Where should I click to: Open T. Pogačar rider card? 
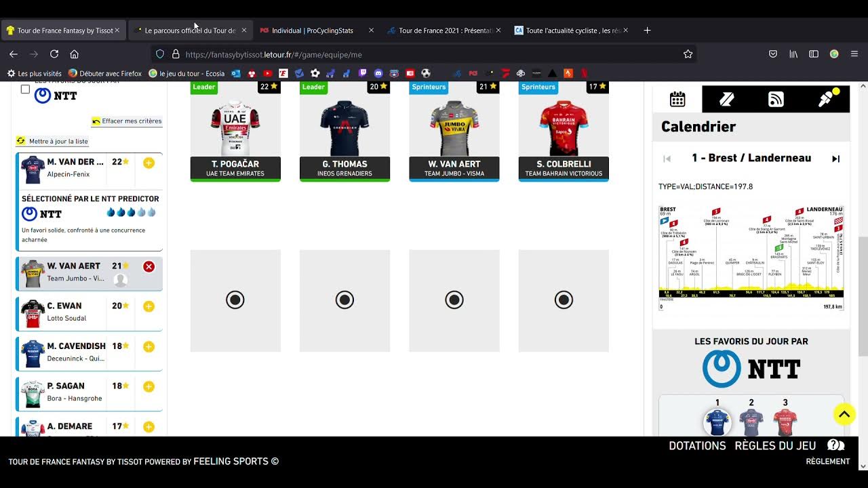coord(235,131)
